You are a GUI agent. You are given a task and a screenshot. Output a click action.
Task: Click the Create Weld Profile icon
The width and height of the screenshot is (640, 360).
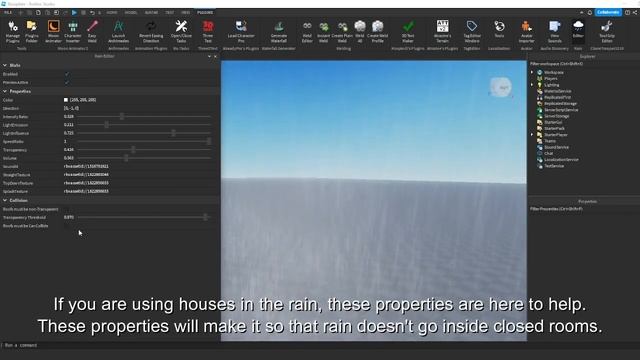(x=378, y=31)
